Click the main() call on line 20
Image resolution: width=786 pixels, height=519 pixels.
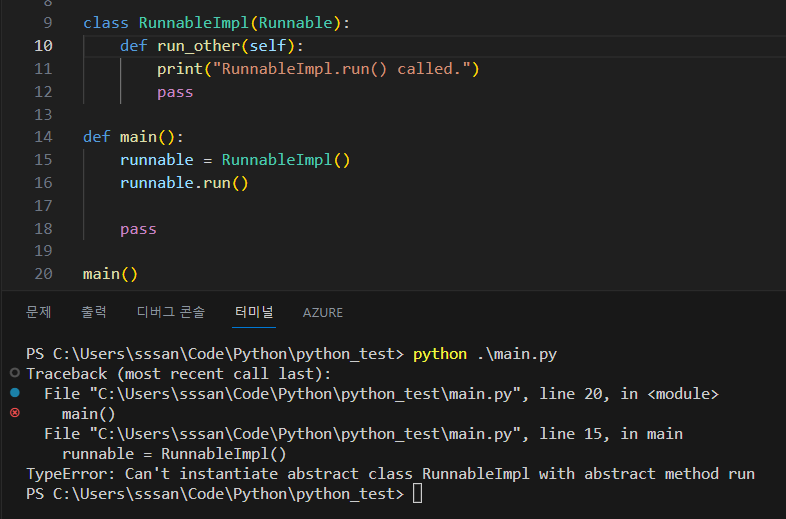(x=110, y=274)
